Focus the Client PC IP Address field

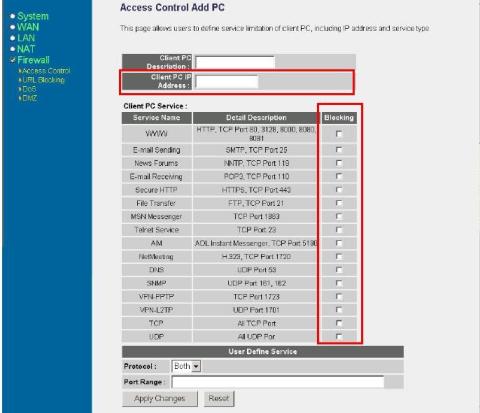[227, 82]
